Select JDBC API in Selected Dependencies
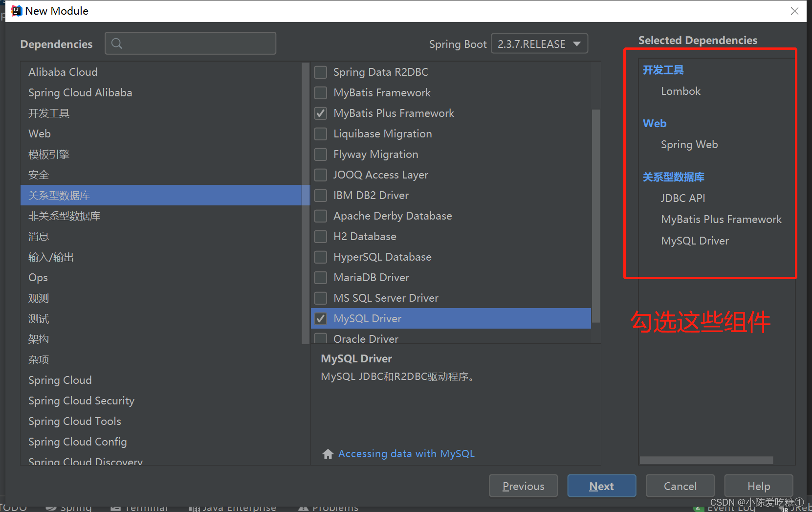This screenshot has width=812, height=512. (x=683, y=198)
